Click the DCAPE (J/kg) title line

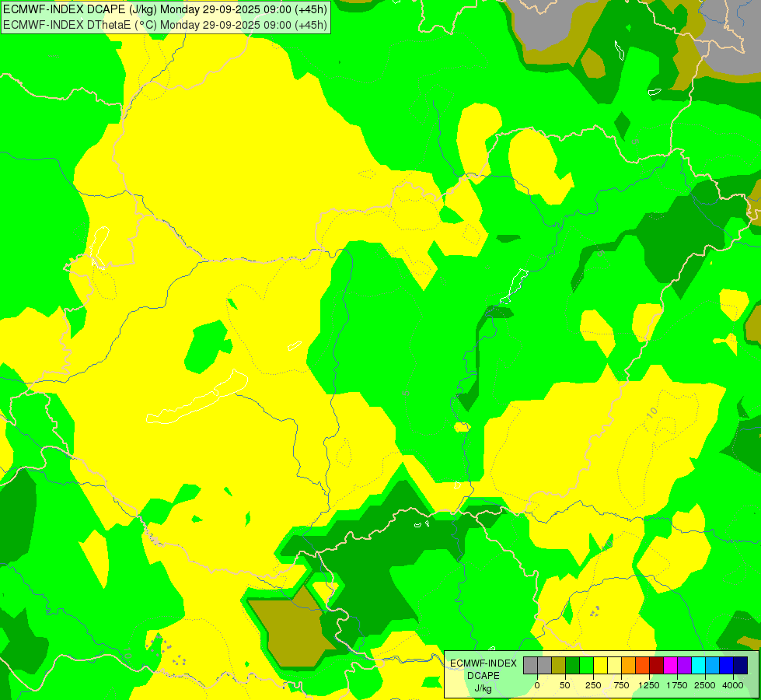[165, 10]
